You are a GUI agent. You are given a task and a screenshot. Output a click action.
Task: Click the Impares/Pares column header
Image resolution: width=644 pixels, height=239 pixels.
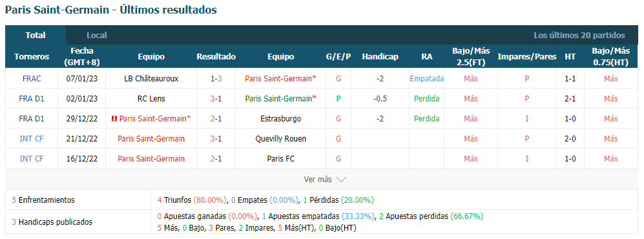click(527, 57)
